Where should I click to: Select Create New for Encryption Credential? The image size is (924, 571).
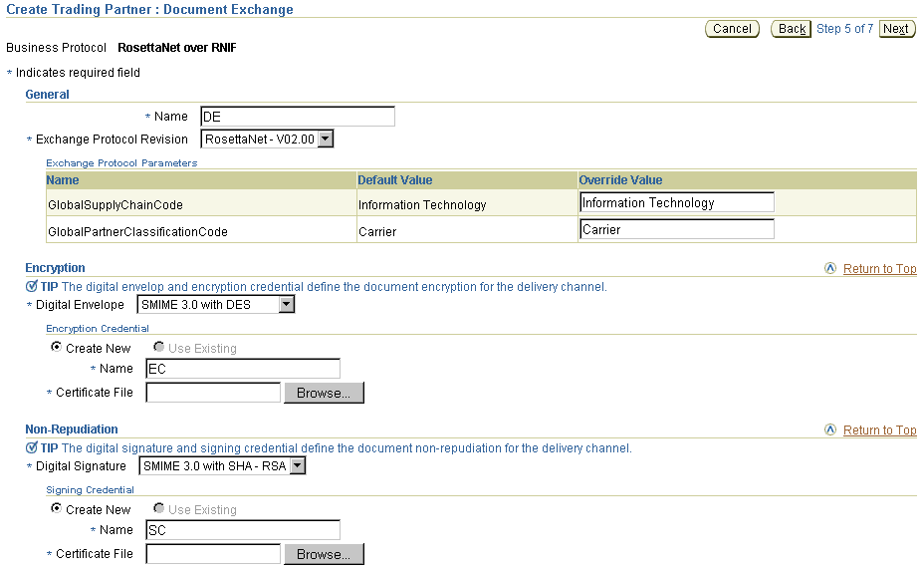pyautogui.click(x=56, y=347)
